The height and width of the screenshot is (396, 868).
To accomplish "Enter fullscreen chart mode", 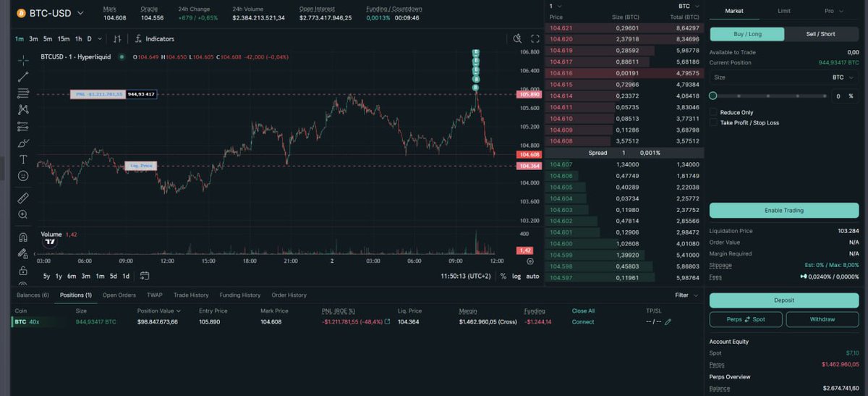I will (535, 38).
